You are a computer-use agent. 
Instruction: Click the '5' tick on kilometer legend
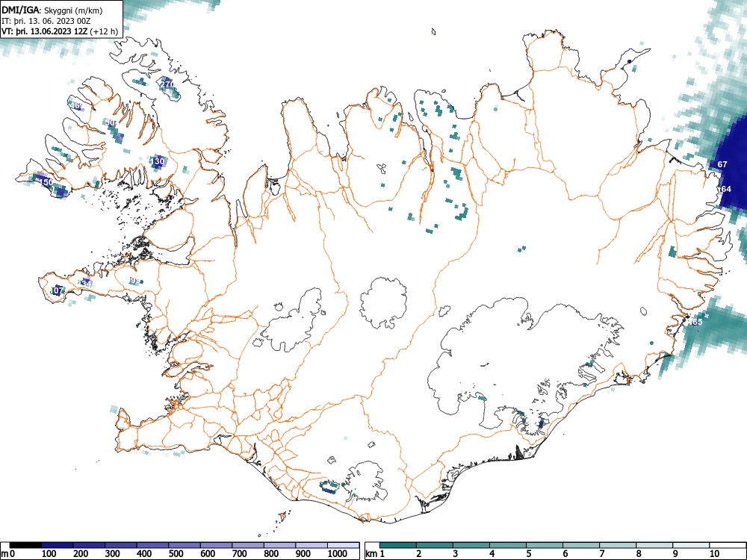coord(529,554)
